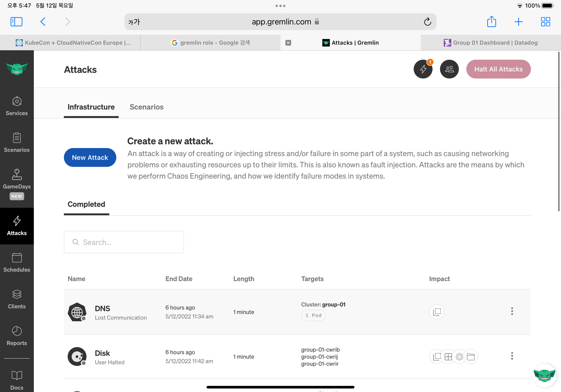Open Schedules in the sidebar
Screen dimensions: 561x392
[17, 263]
